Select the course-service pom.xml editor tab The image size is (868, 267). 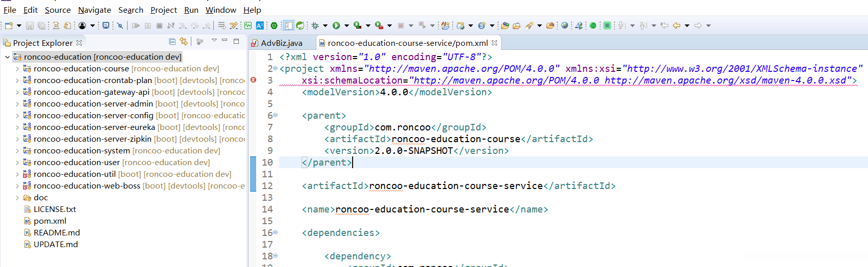click(x=408, y=43)
